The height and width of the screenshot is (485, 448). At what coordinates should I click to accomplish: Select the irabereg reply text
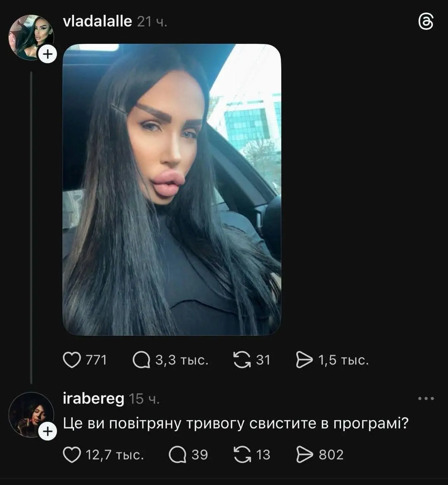point(235,424)
